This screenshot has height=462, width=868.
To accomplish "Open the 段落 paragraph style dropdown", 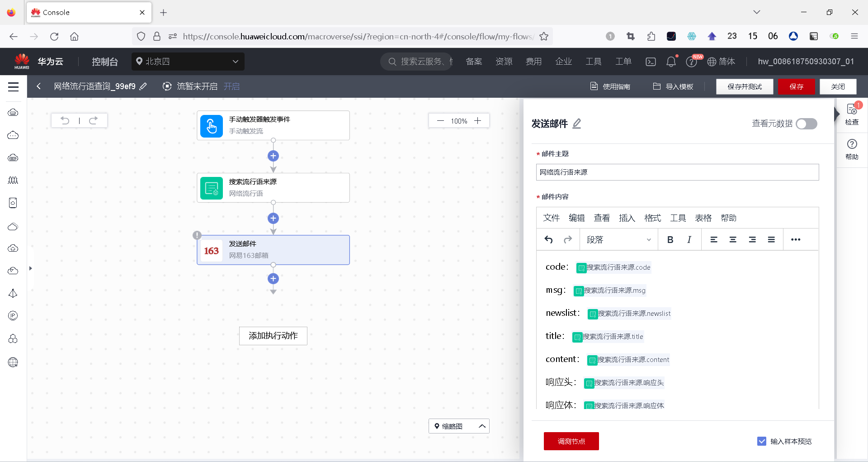I will pyautogui.click(x=618, y=240).
